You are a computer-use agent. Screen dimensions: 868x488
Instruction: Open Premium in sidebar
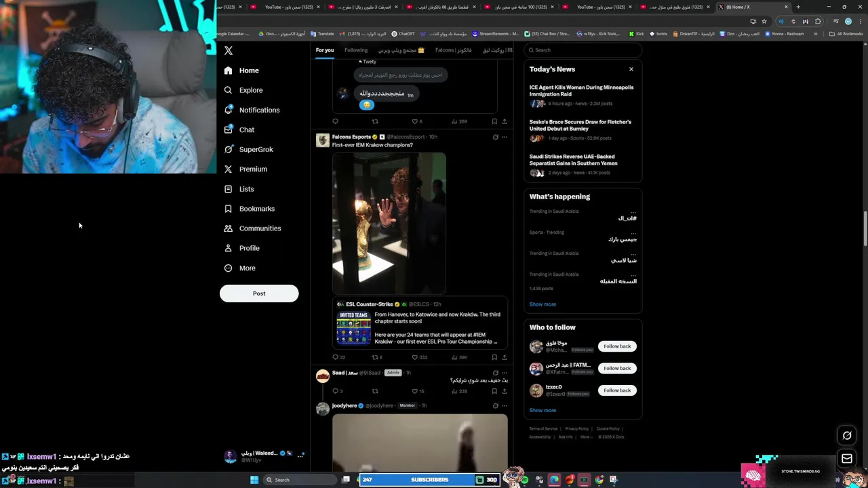coord(245,169)
